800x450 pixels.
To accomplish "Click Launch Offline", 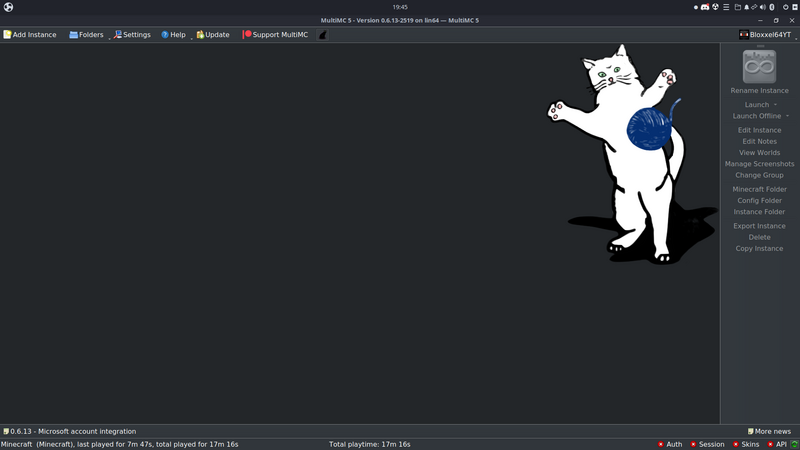I will (x=757, y=116).
